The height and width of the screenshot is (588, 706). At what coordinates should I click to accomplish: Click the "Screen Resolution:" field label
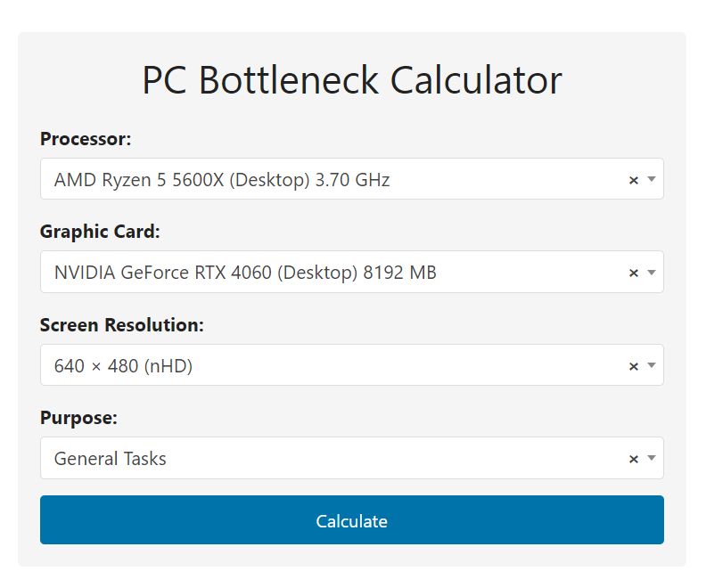pyautogui.click(x=122, y=325)
